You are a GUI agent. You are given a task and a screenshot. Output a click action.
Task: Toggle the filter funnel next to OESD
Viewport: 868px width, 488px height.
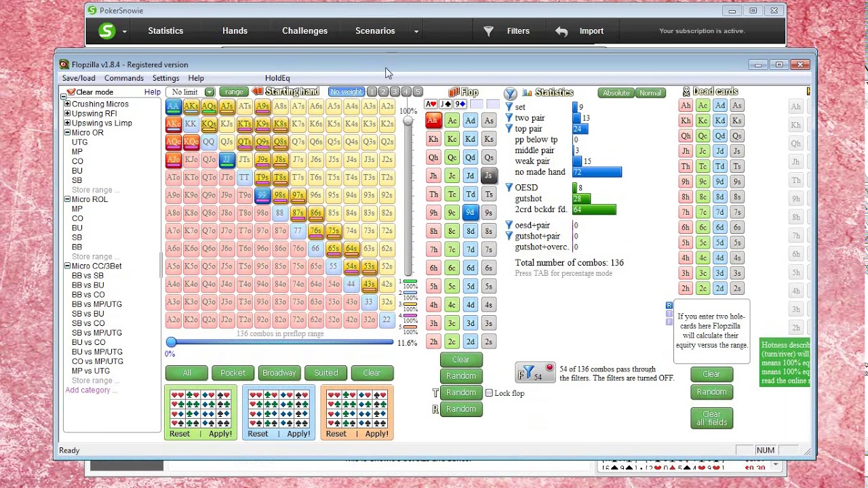click(509, 188)
